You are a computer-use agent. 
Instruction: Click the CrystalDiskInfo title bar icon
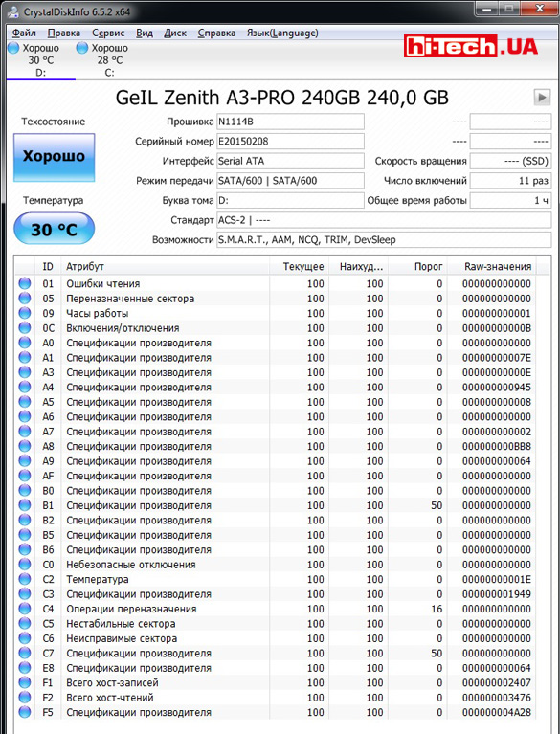point(14,11)
